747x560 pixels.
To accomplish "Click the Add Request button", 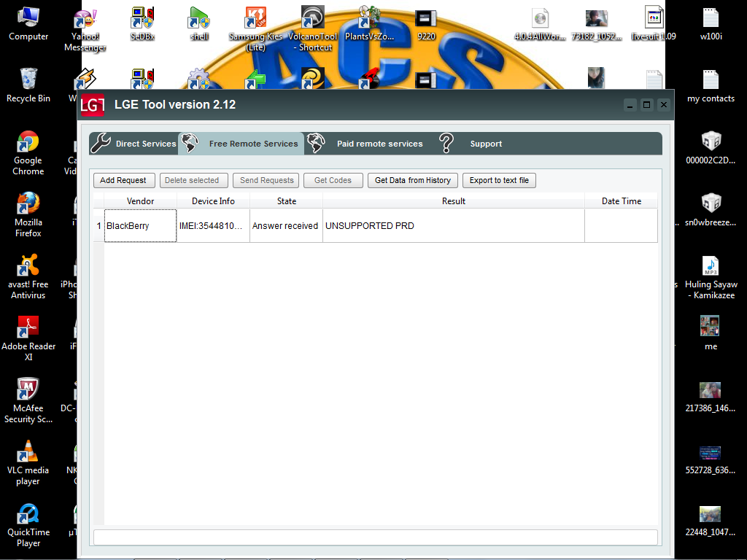I will click(123, 180).
